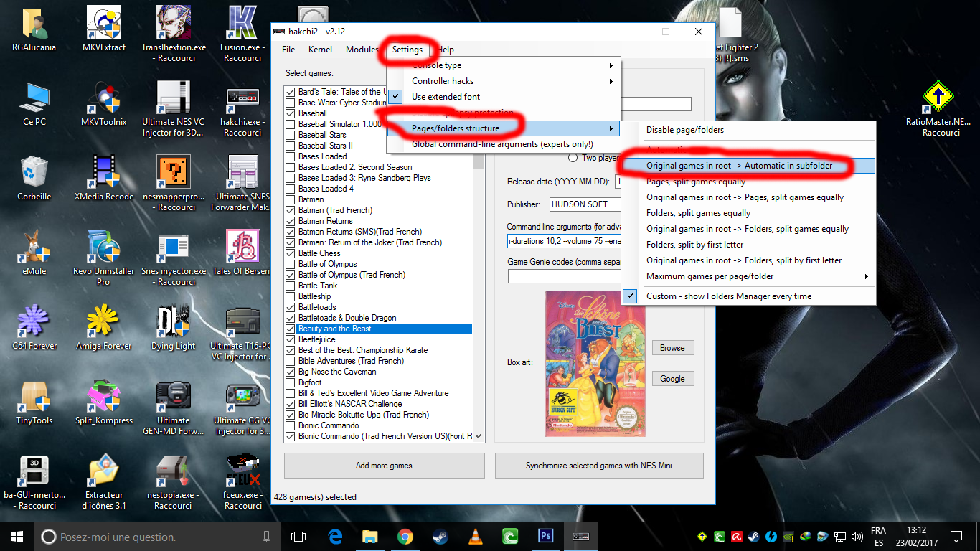Select the Dying Light shortcut
Image resolution: width=980 pixels, height=551 pixels.
pyautogui.click(x=174, y=327)
